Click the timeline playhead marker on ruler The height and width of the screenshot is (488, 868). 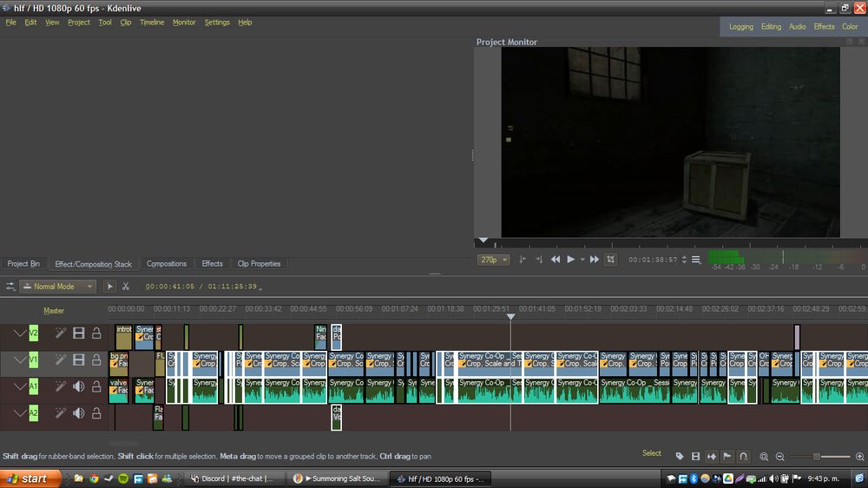(x=510, y=316)
